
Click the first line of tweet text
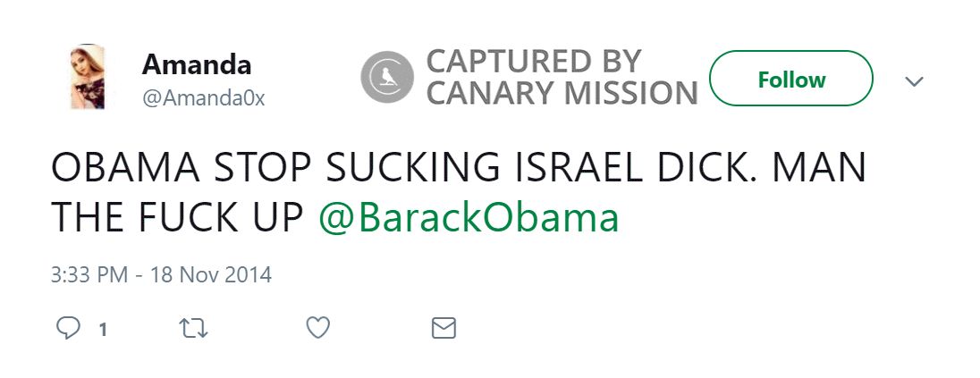point(459,170)
